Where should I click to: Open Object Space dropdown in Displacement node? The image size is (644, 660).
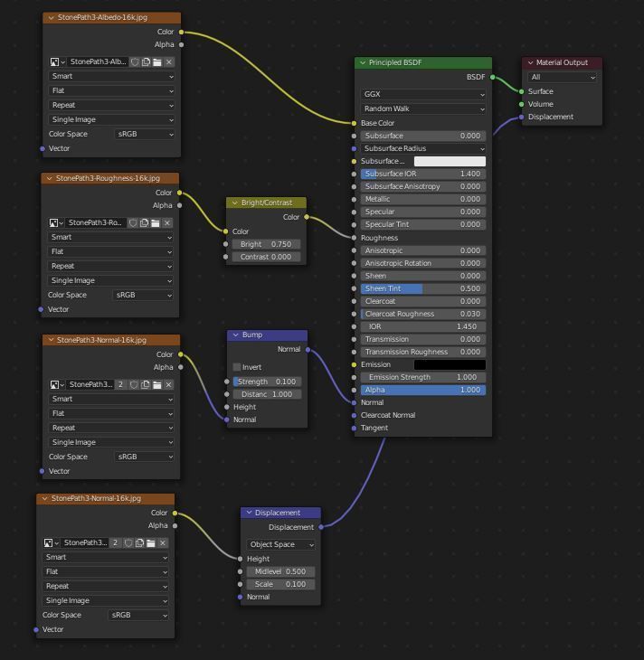pos(280,544)
